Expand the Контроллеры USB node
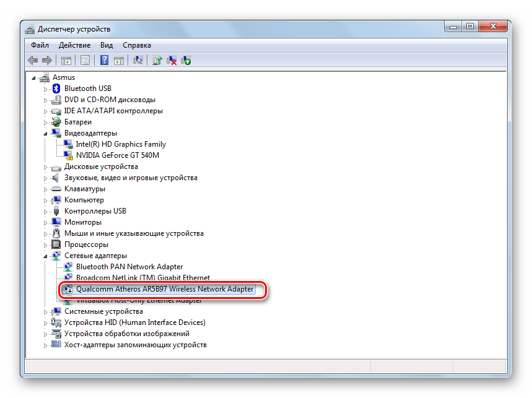The width and height of the screenshot is (532, 398). (45, 211)
